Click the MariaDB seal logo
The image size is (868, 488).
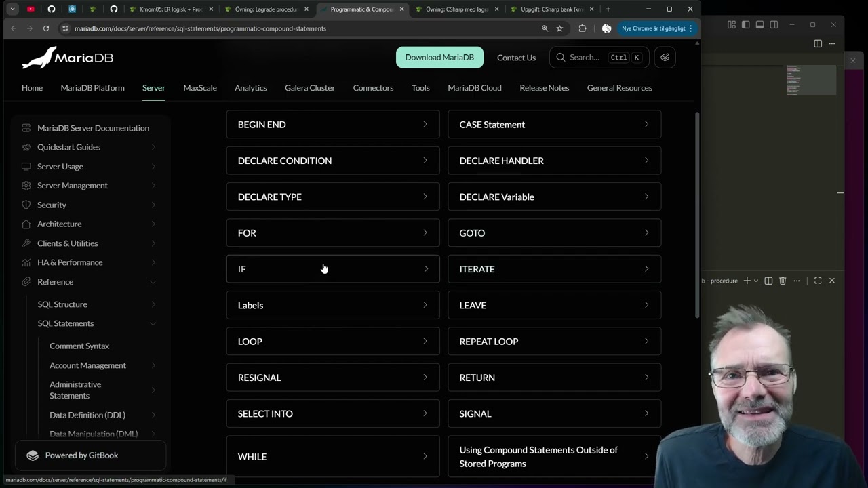click(x=67, y=58)
